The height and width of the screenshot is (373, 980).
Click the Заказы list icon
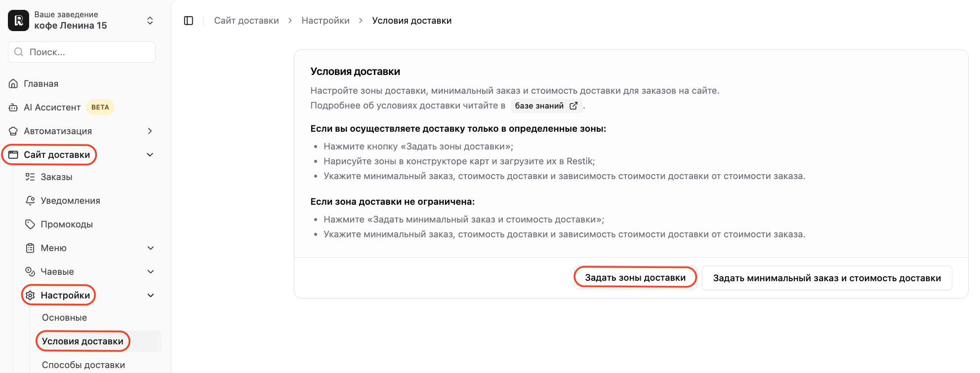(x=30, y=177)
